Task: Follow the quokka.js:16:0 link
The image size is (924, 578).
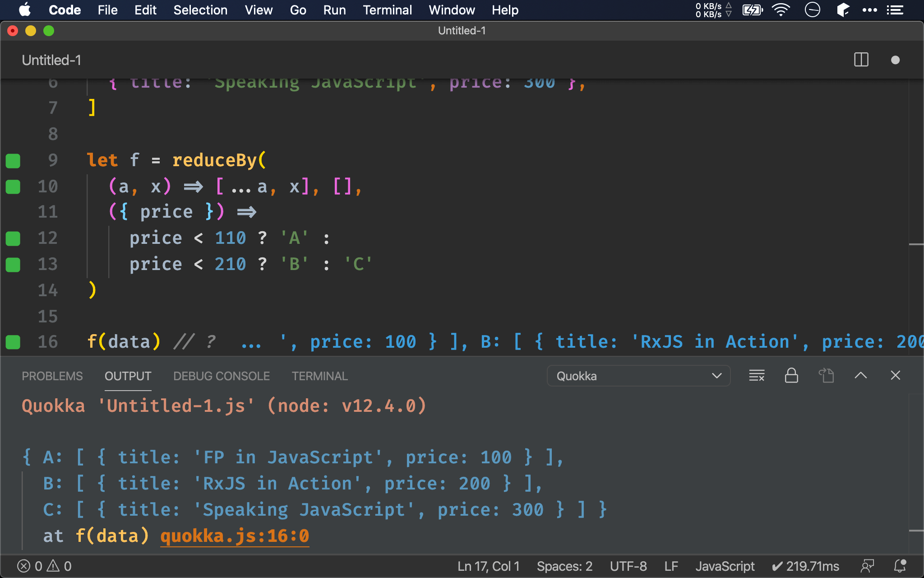Action: (x=235, y=536)
